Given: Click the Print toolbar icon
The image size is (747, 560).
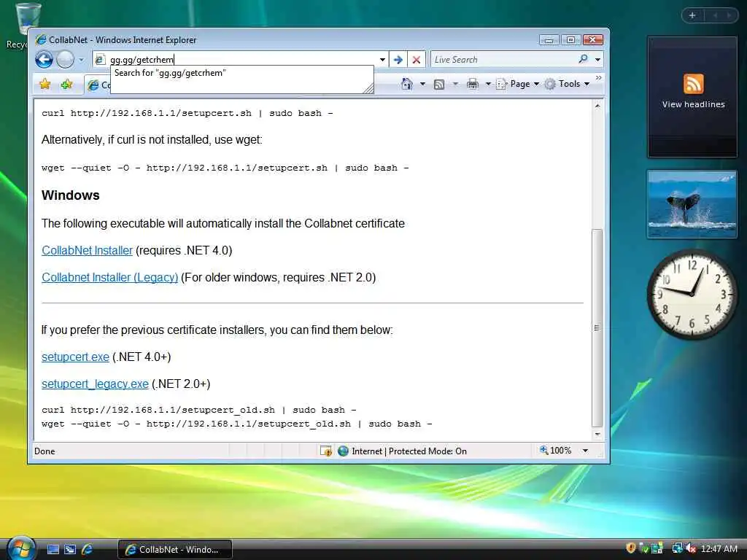Looking at the screenshot, I should [473, 85].
